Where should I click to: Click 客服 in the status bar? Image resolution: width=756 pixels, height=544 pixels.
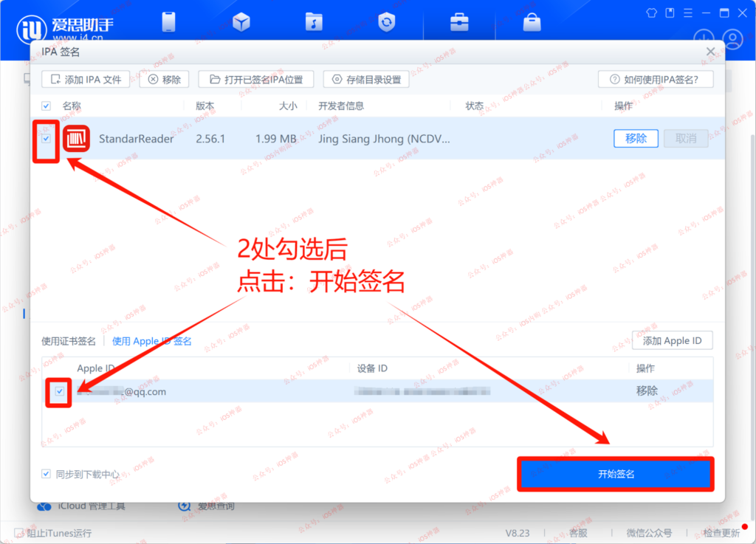(x=578, y=533)
